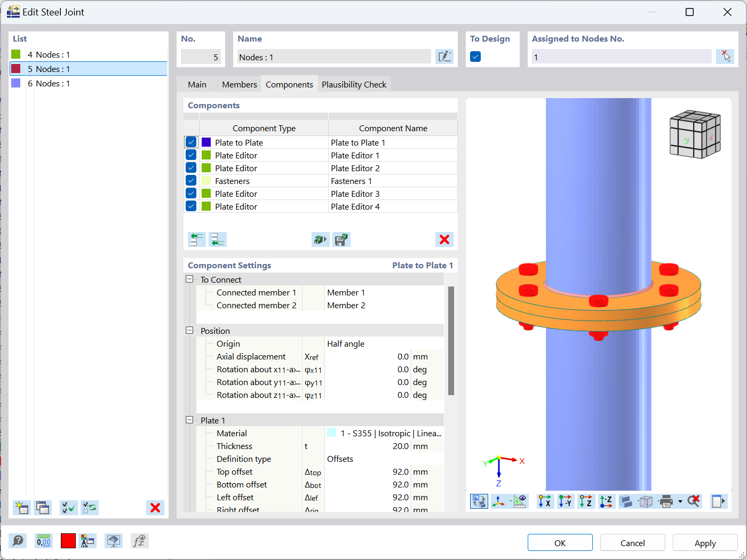Collapse the Position settings section

pyautogui.click(x=190, y=331)
